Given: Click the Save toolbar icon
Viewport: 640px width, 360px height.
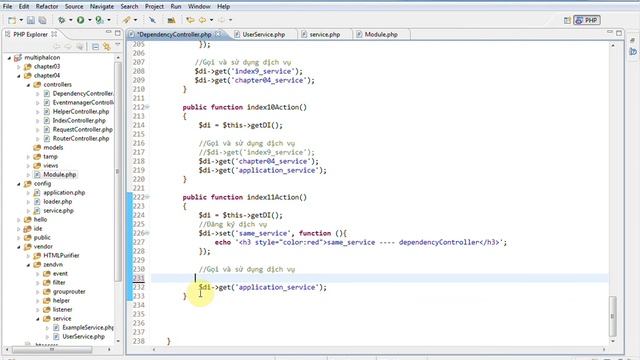Looking at the screenshot, I should [31, 20].
